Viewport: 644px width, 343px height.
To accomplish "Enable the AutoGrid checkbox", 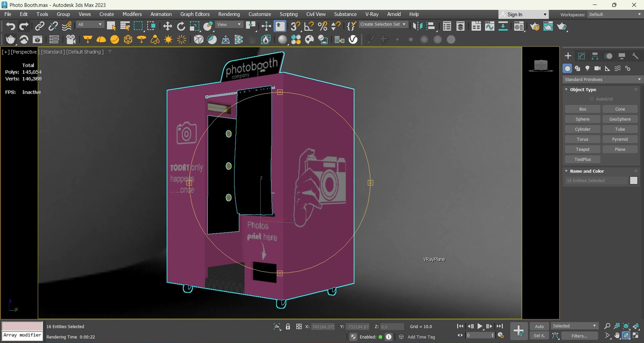I will 592,99.
